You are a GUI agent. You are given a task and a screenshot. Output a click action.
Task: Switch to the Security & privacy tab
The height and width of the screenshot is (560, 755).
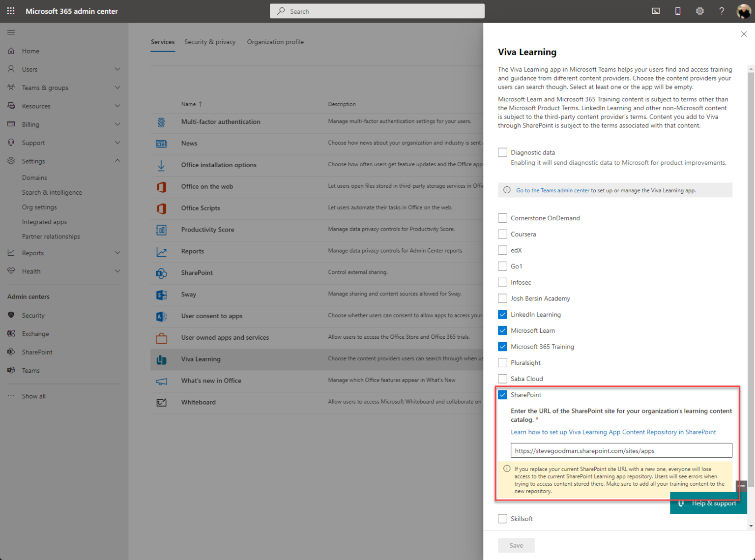pyautogui.click(x=210, y=42)
